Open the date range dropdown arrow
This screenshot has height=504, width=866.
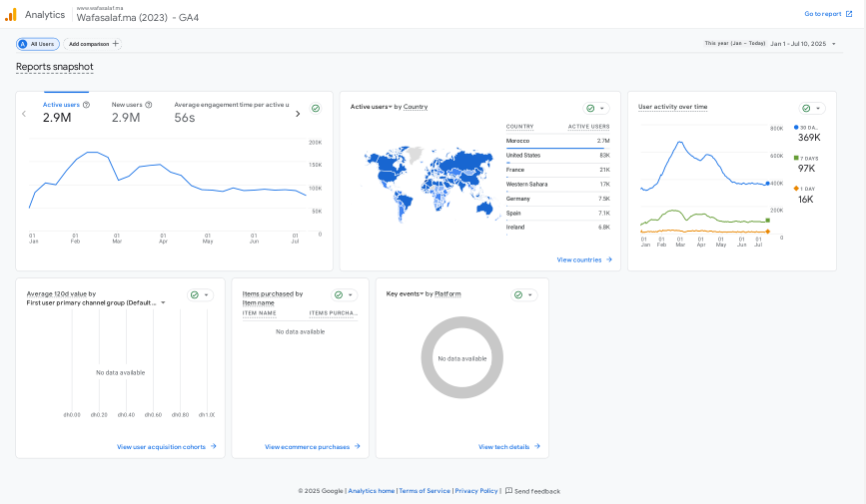pyautogui.click(x=834, y=44)
